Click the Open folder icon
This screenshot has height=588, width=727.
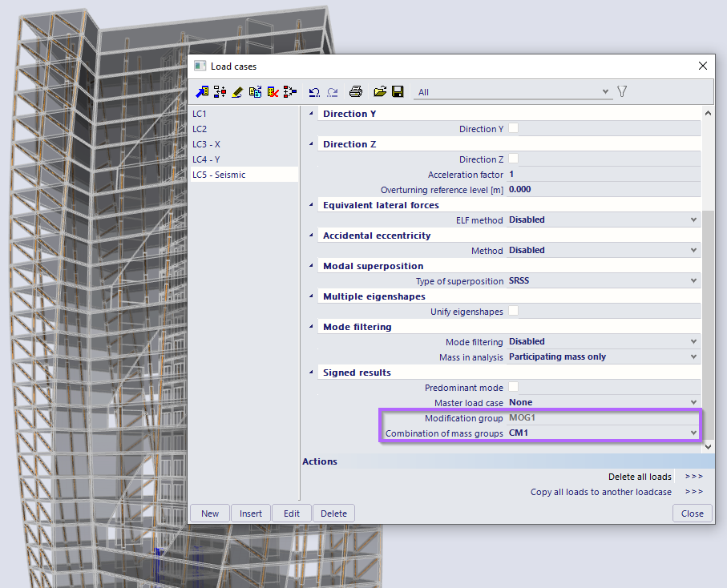380,91
